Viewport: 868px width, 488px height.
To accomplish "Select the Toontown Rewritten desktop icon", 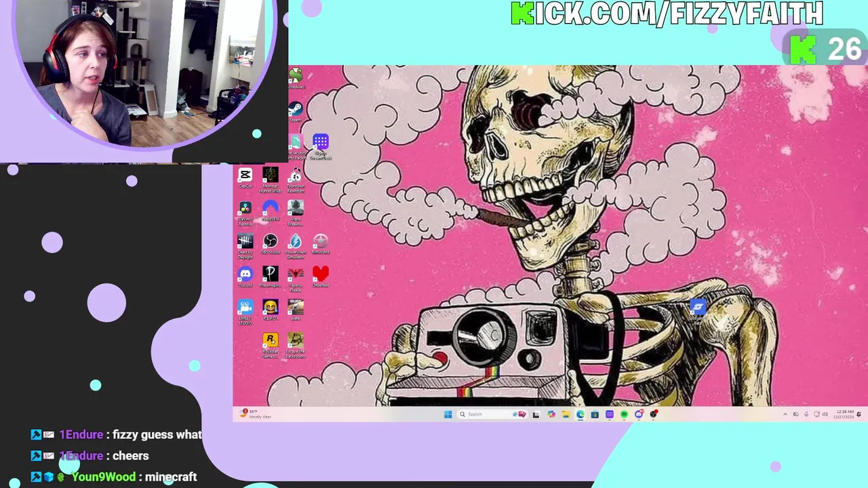I will coord(295,180).
